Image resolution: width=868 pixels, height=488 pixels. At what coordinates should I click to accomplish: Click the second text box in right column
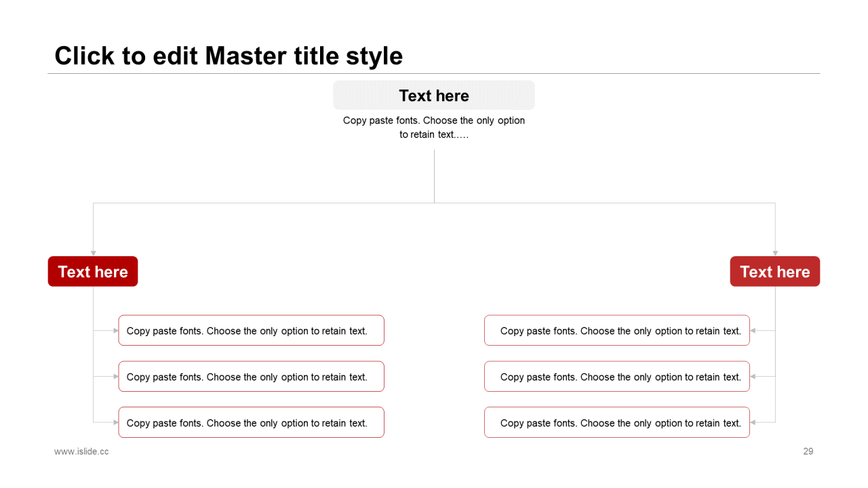coord(617,377)
